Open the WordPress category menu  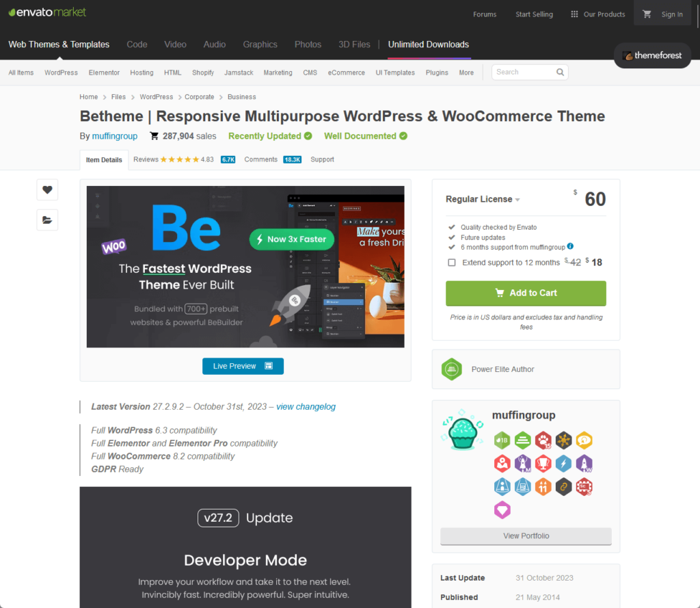61,72
